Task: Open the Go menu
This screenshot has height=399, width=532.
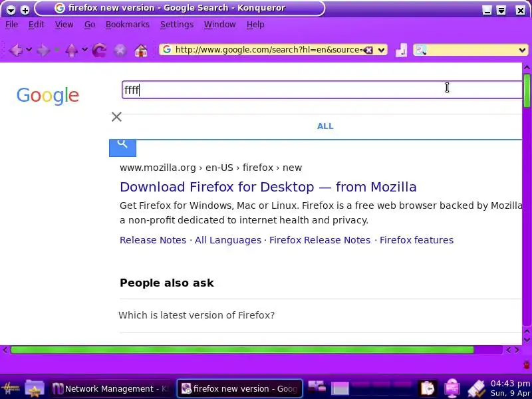Action: pyautogui.click(x=90, y=25)
